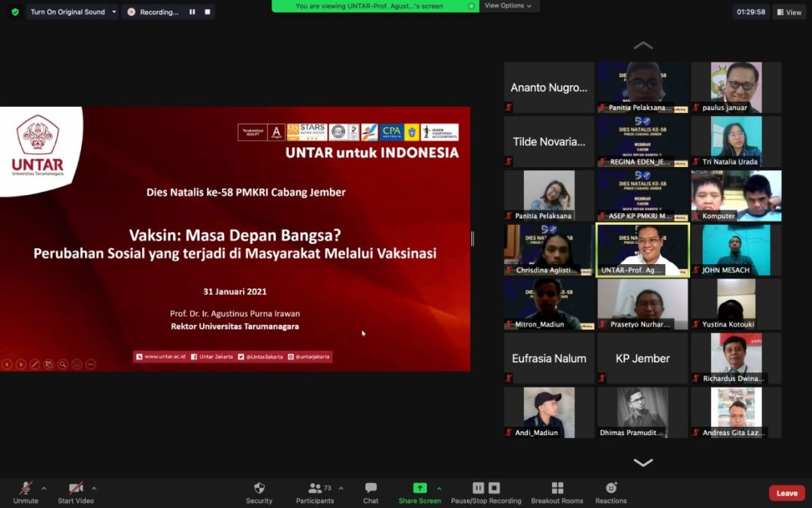The image size is (812, 508).
Task: Expand audio options caret beside Unmute
Action: coord(44,488)
